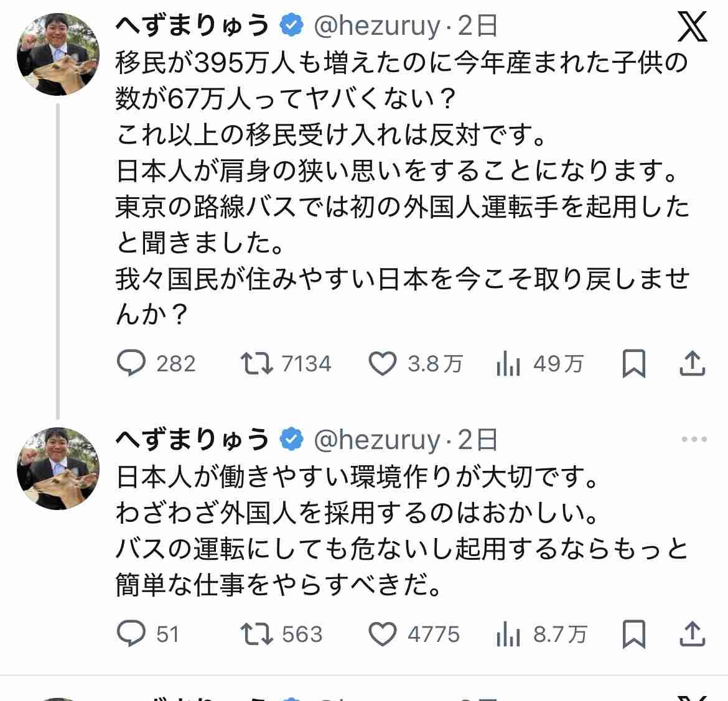
Task: Reply to the first post with 282 replies
Action: (x=131, y=363)
